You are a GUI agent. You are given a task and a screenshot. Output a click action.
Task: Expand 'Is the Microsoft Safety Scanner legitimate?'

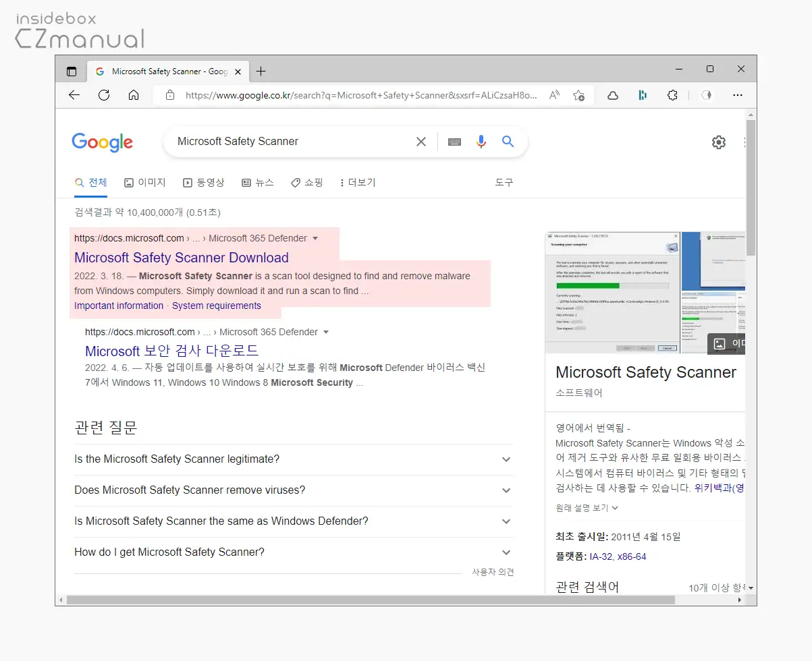(x=294, y=459)
